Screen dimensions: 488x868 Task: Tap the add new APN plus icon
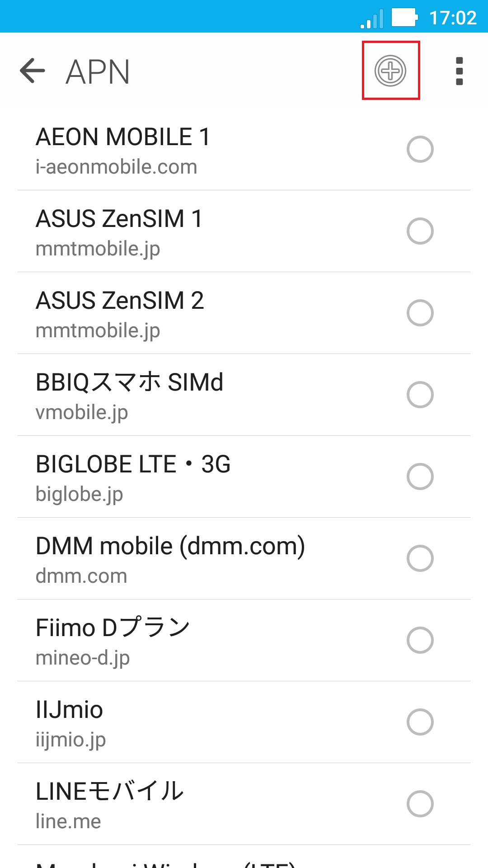[390, 71]
